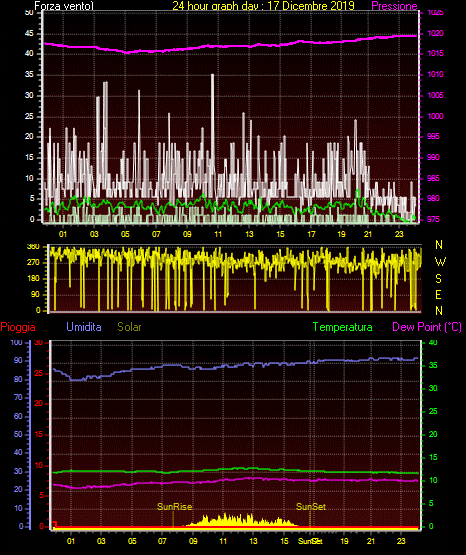This screenshot has height=555, width=466.
Task: Click the 24 hour graph date title
Action: point(263,5)
